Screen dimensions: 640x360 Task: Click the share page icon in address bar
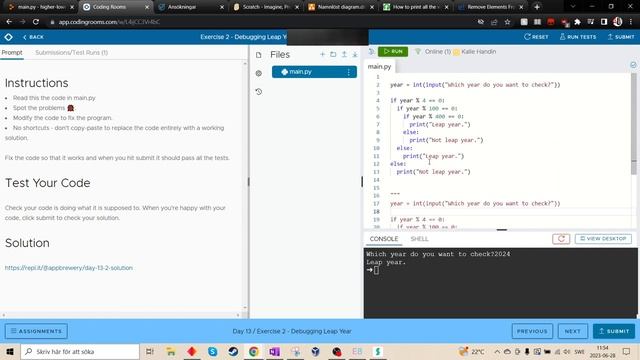point(494,22)
